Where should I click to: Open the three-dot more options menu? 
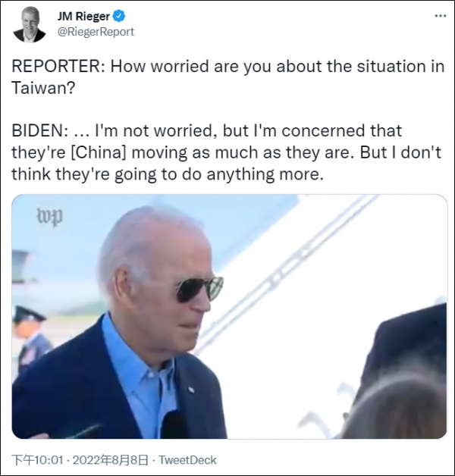tap(440, 16)
